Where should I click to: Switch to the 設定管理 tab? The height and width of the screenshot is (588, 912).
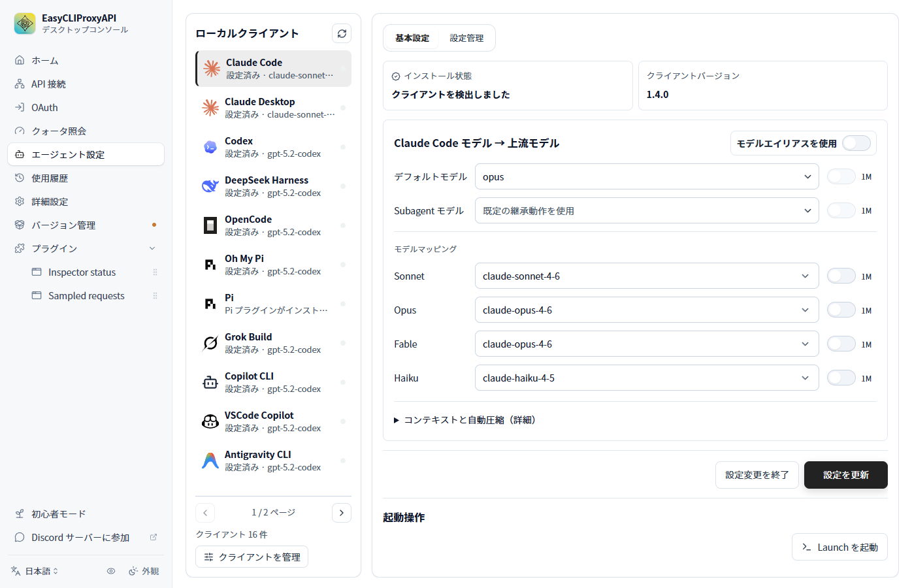[x=466, y=38]
